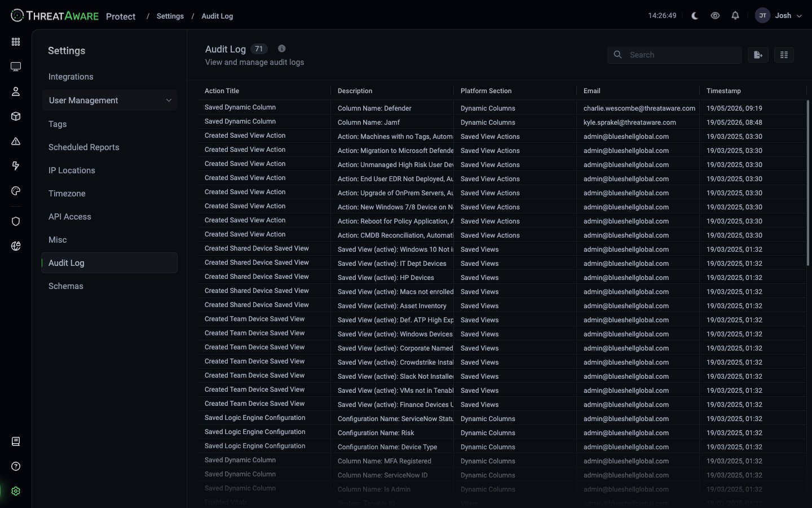Focus the Search input field
The width and height of the screenshot is (812, 508).
coord(674,55)
